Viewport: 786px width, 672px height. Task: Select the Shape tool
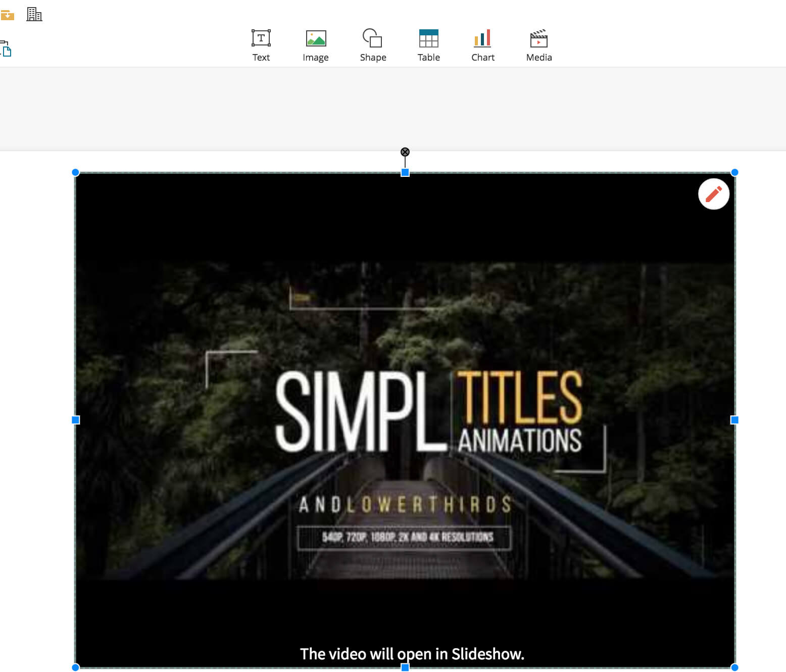pyautogui.click(x=373, y=45)
